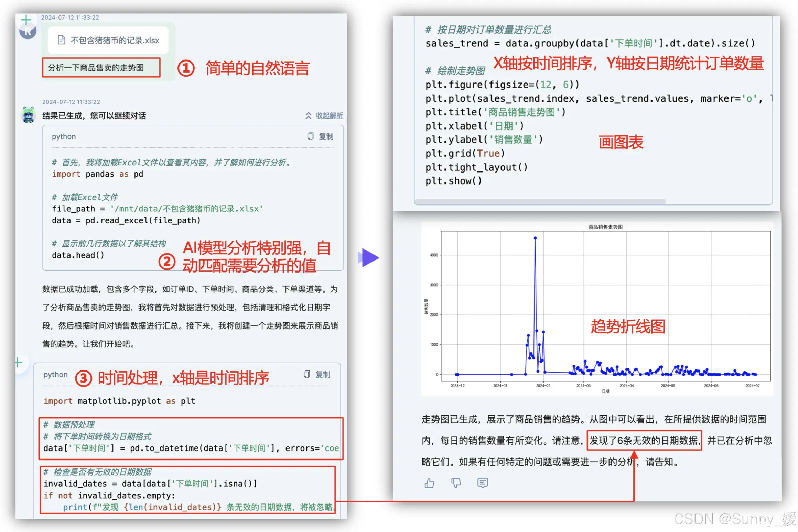Click the line data = pd.read_excel(file_path)
The height and width of the screenshot is (532, 798).
[126, 220]
